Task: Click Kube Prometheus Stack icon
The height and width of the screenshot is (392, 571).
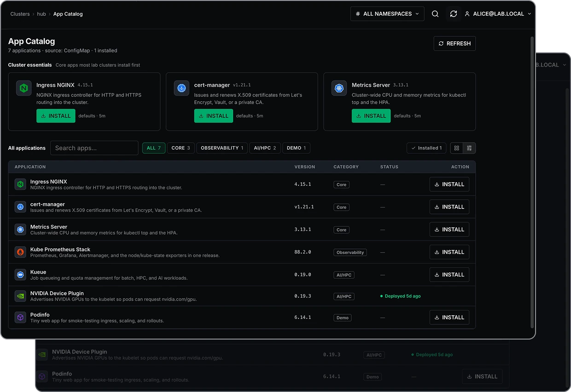Action: (20, 252)
